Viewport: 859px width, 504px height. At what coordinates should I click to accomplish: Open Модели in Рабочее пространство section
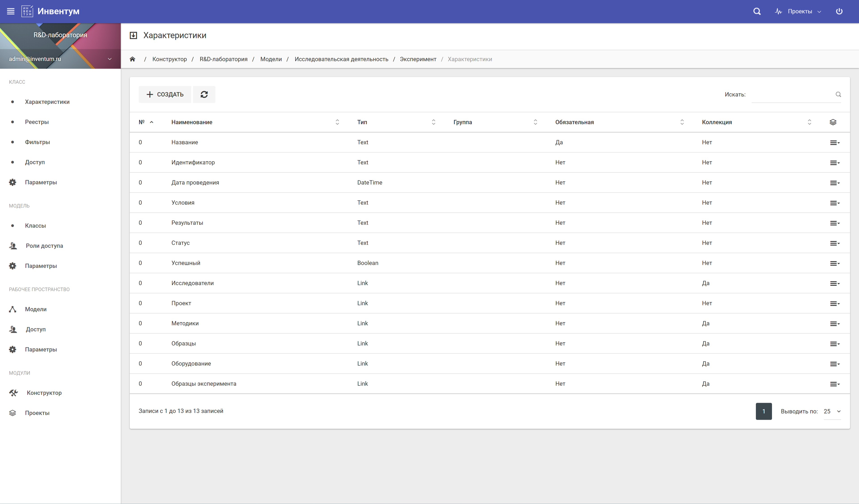[x=35, y=309]
